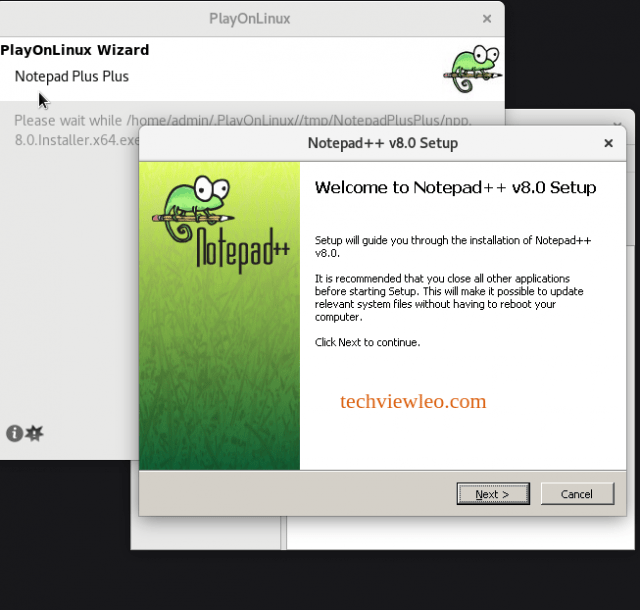Click the 'Notepad Plus Plus' wizard subtitle
This screenshot has height=610, width=640.
click(72, 76)
